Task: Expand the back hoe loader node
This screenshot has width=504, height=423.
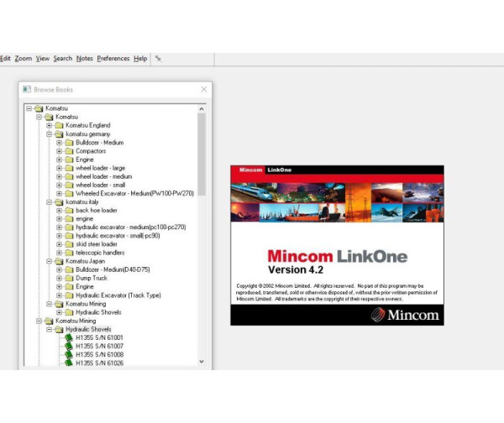Action: click(x=60, y=211)
